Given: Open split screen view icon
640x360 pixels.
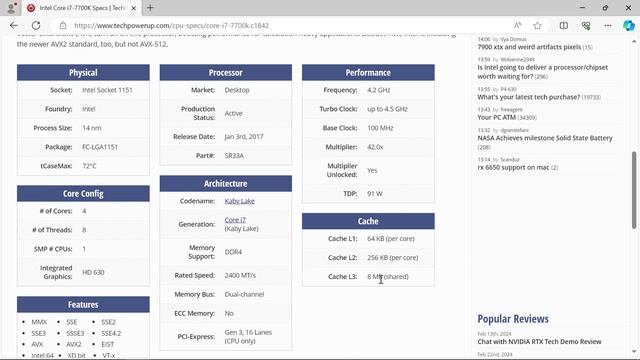Looking at the screenshot, I should point(564,25).
